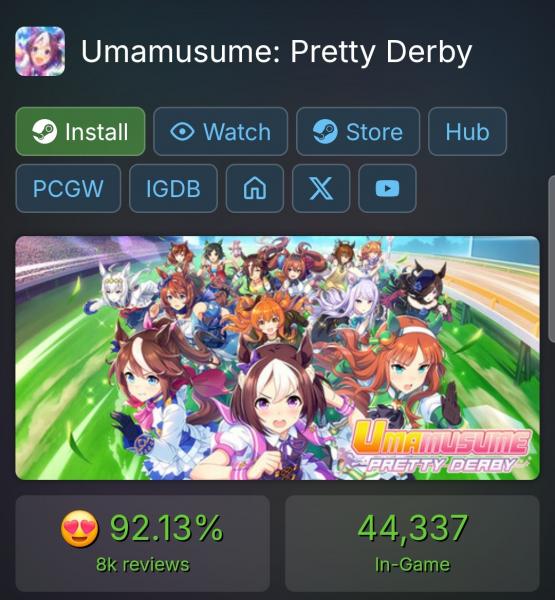Screen dimensions: 555x600
Task: Click the heart-eyes rating emoji
Action: pos(80,528)
